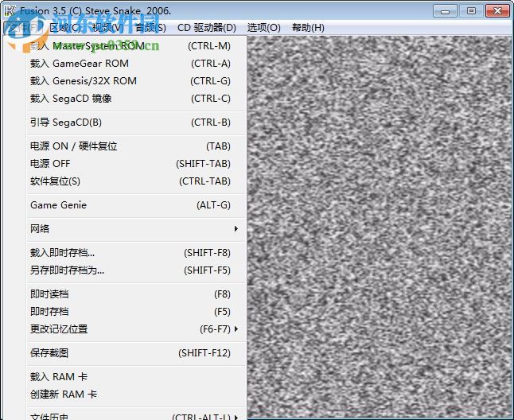Screen dimensions: 514x420
Task: Choose 载入 Genesis/32X ROM
Action: coord(136,80)
